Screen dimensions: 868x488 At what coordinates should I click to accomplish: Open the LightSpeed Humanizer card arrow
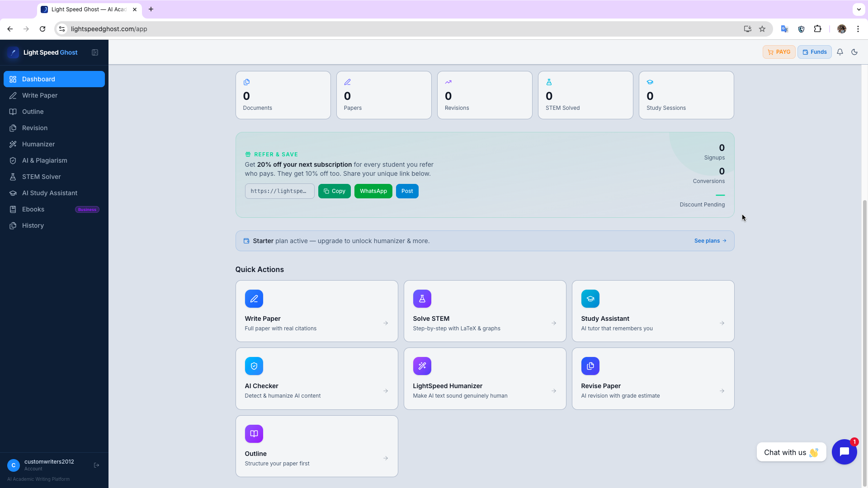(554, 391)
